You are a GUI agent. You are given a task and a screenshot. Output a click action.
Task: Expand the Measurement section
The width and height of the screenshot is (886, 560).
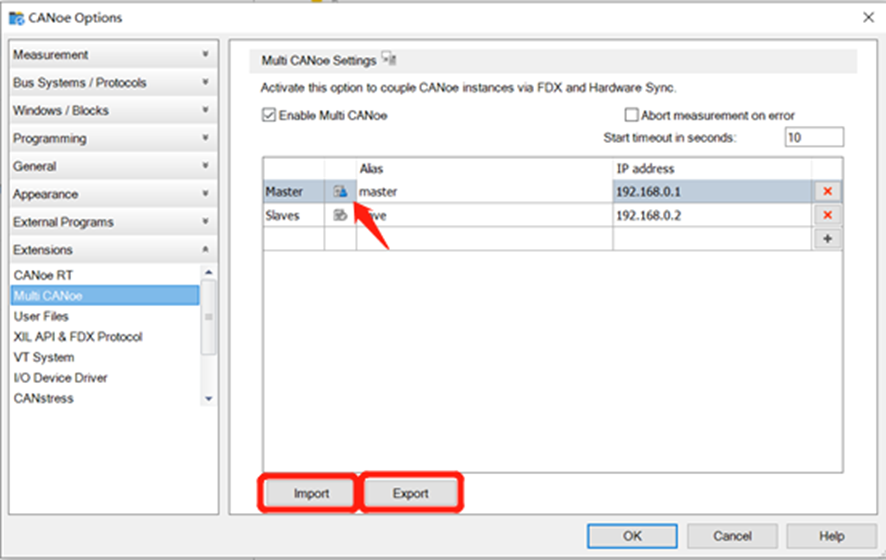point(114,55)
